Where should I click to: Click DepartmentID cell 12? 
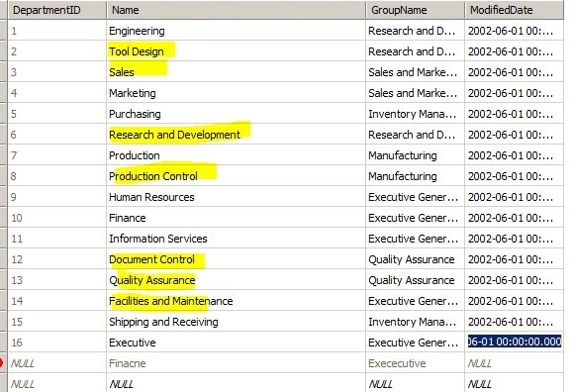pos(56,259)
